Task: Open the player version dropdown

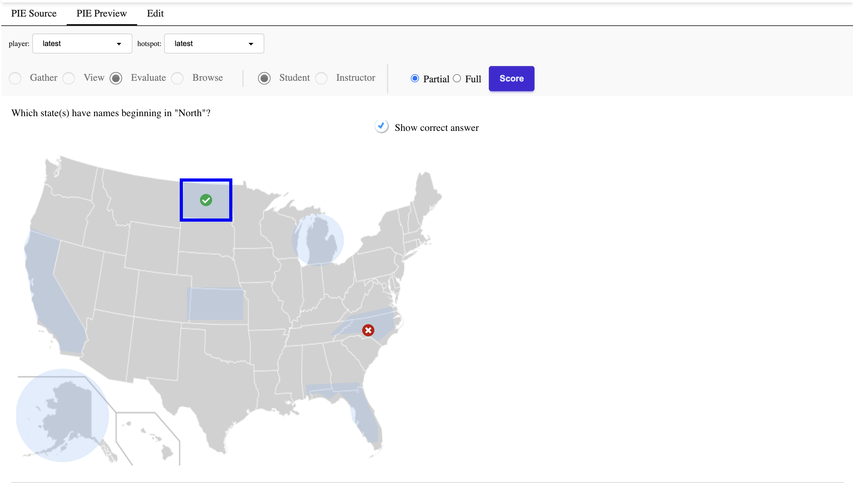Action: (x=82, y=44)
